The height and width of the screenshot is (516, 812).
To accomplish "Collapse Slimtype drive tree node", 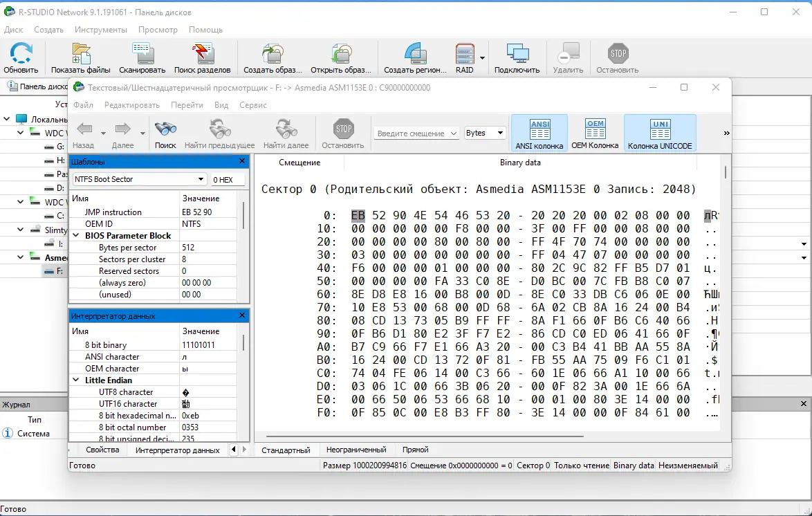I will tap(21, 230).
